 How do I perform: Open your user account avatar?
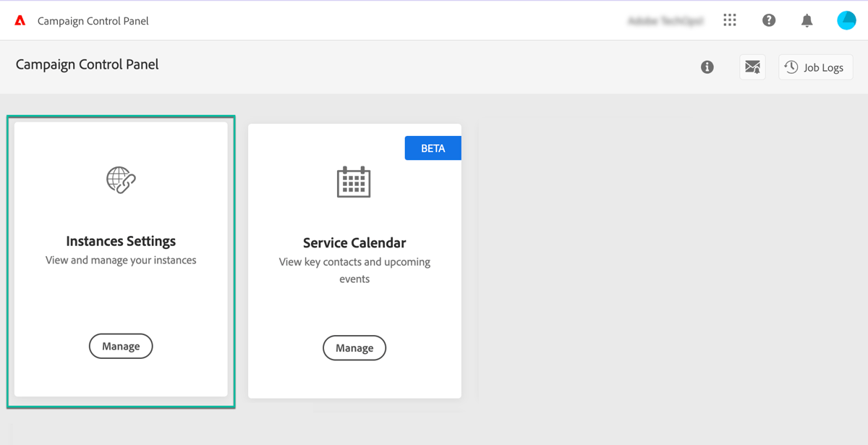846,20
